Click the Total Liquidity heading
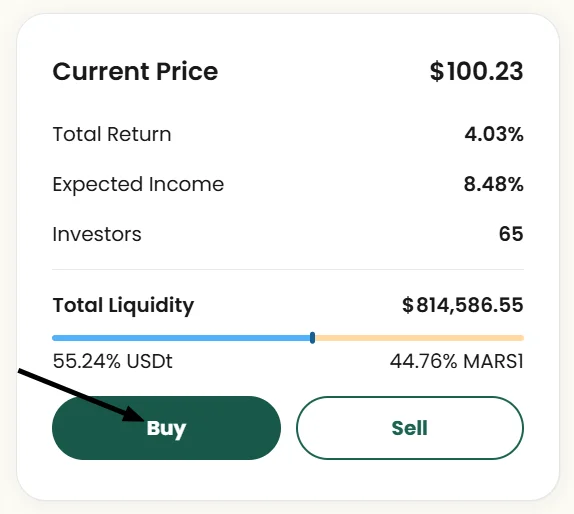Screen dimensions: 574x514 (x=123, y=305)
